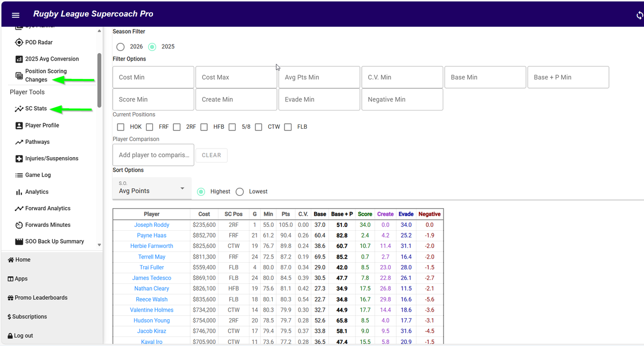The image size is (644, 346).
Task: Click the Player Profile person icon
Action: [x=19, y=126]
